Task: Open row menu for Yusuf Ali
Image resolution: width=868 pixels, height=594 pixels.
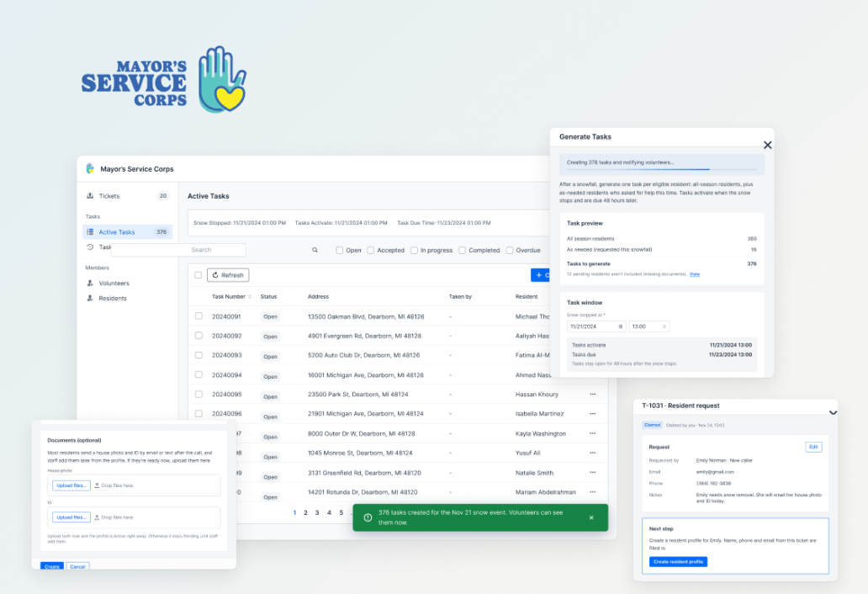Action: tap(592, 453)
